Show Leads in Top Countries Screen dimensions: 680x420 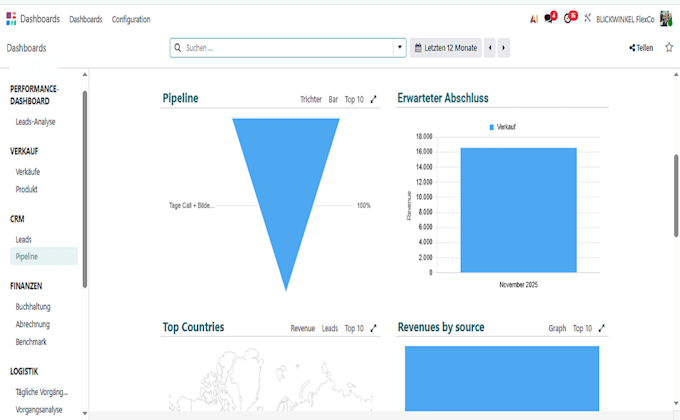(x=330, y=328)
